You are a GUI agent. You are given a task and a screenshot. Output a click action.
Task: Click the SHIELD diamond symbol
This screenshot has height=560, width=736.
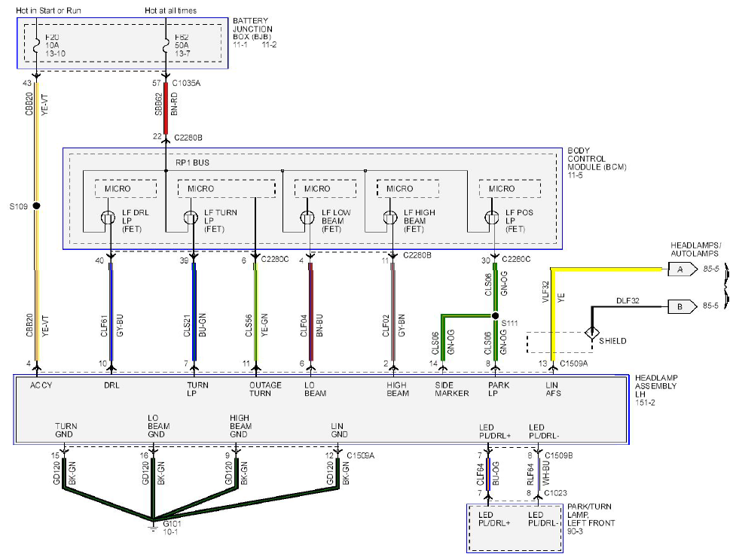(x=592, y=333)
